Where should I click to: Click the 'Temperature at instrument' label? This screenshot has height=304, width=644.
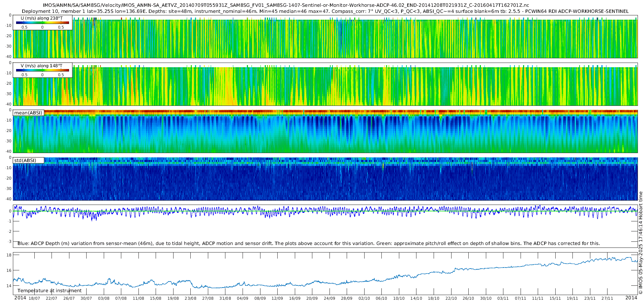pyautogui.click(x=49, y=291)
